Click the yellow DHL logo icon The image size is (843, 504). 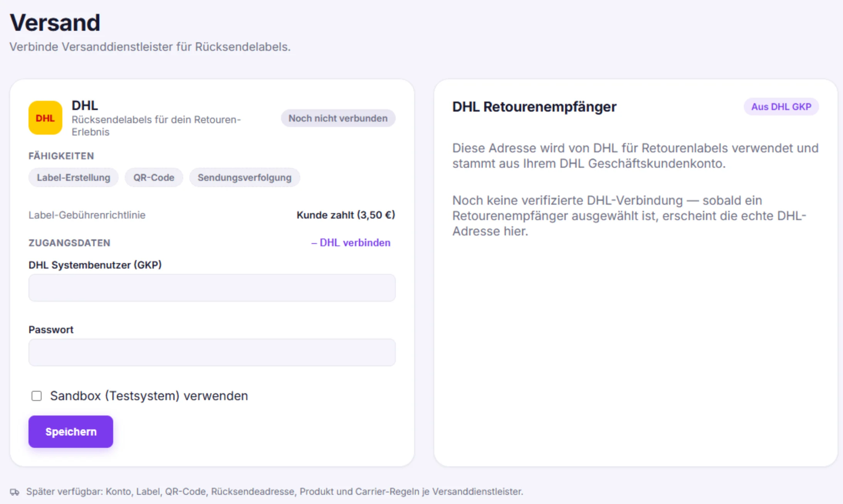(x=45, y=118)
